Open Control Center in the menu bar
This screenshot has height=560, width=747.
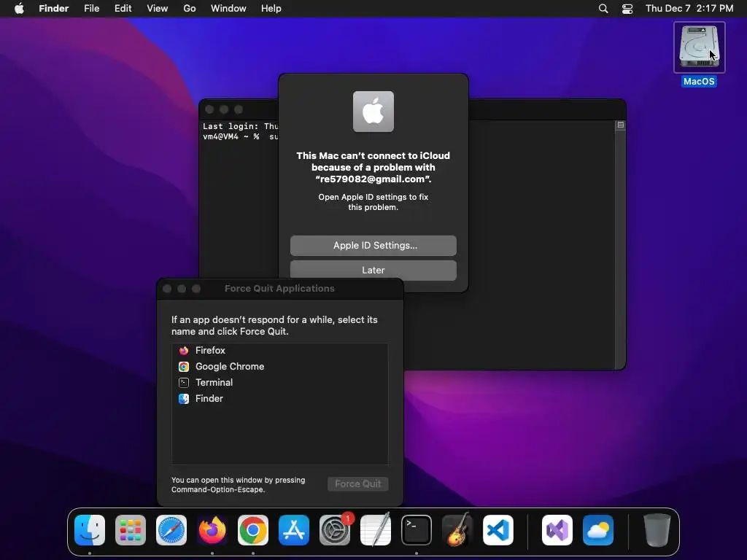coord(627,9)
